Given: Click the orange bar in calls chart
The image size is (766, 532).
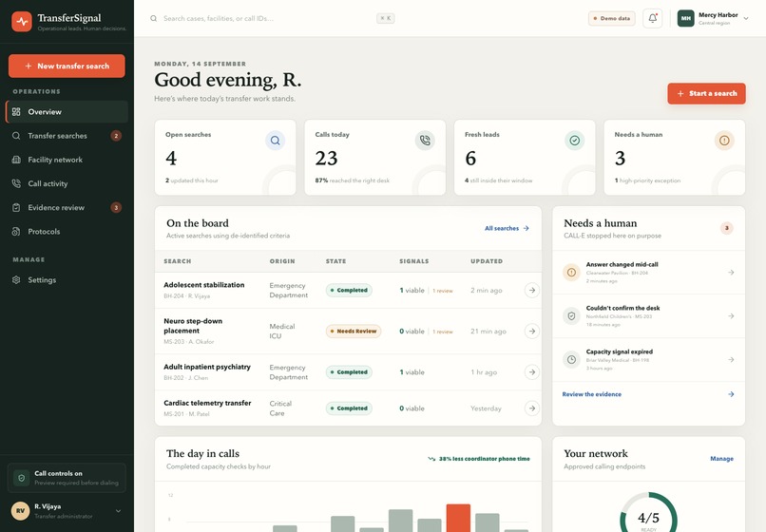Looking at the screenshot, I should point(458,518).
